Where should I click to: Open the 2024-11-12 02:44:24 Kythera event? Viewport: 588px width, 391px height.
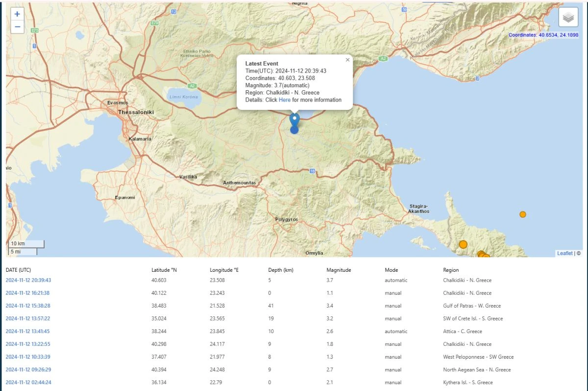[28, 382]
